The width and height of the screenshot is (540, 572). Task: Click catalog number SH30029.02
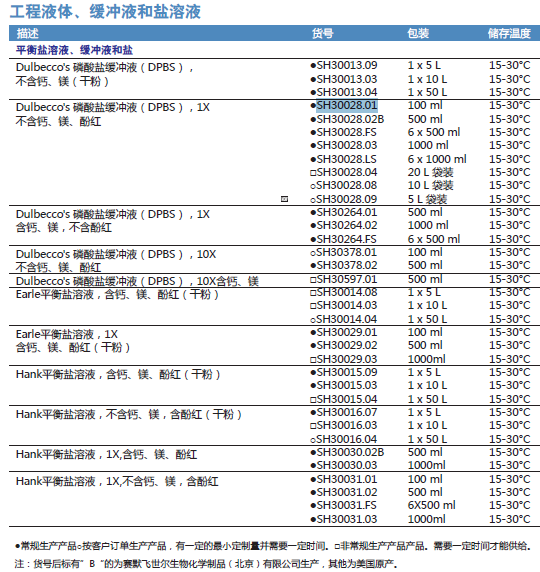coord(347,345)
